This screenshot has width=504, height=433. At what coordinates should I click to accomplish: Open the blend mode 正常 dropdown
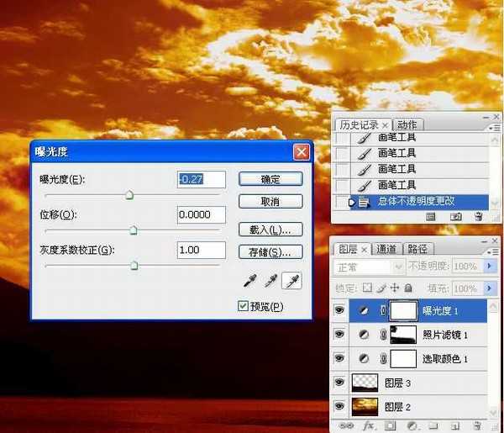[x=369, y=267]
